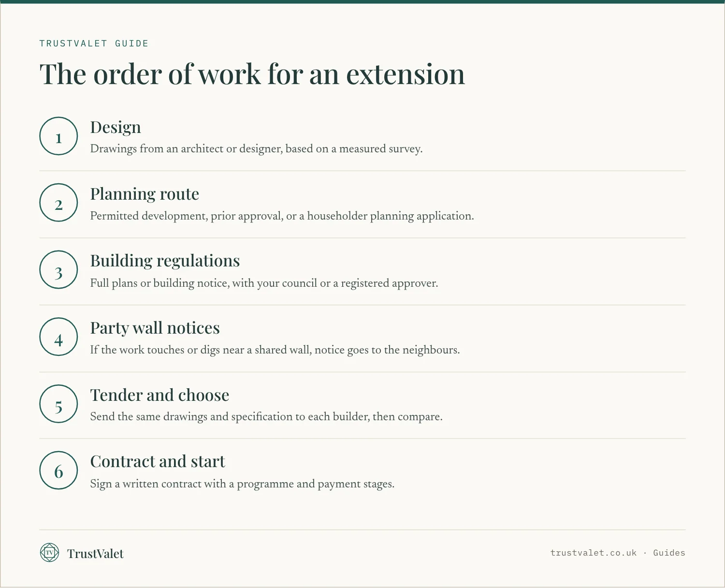Click the 'TrustValet' footer brand name
This screenshot has height=588, width=725.
coord(95,554)
